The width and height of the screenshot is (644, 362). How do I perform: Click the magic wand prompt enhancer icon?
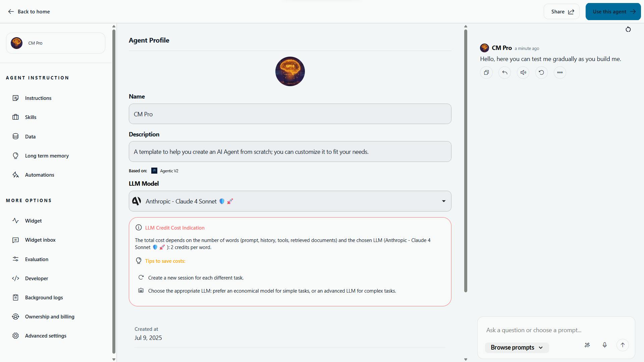587,345
